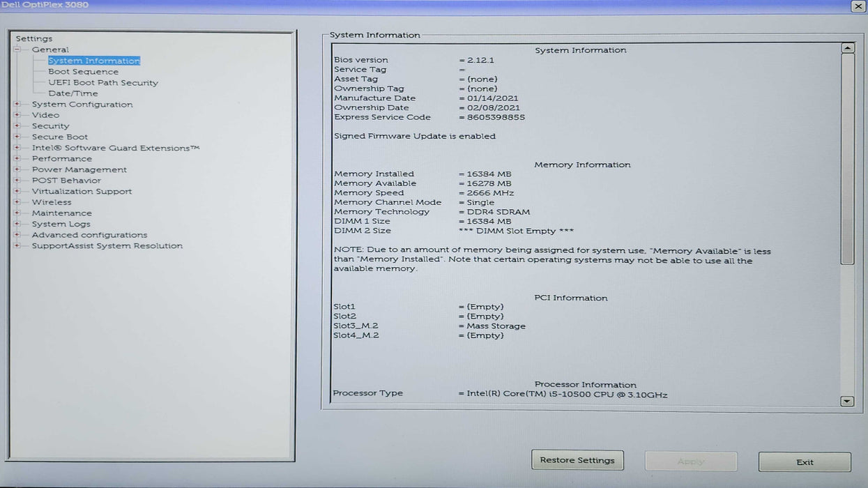Click the greyed-out Apply button

(x=691, y=462)
